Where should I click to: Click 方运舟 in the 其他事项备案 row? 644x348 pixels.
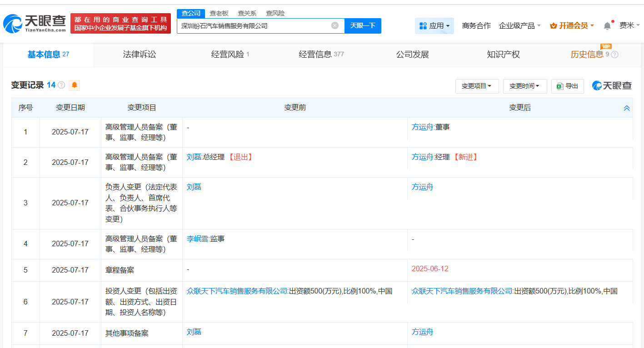[x=422, y=332]
